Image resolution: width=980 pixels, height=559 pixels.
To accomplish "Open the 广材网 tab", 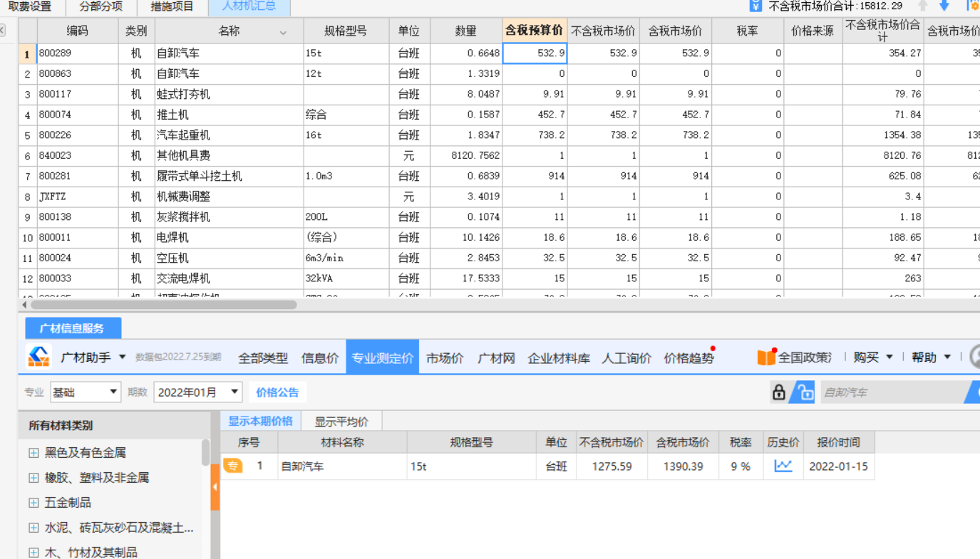I will 496,357.
